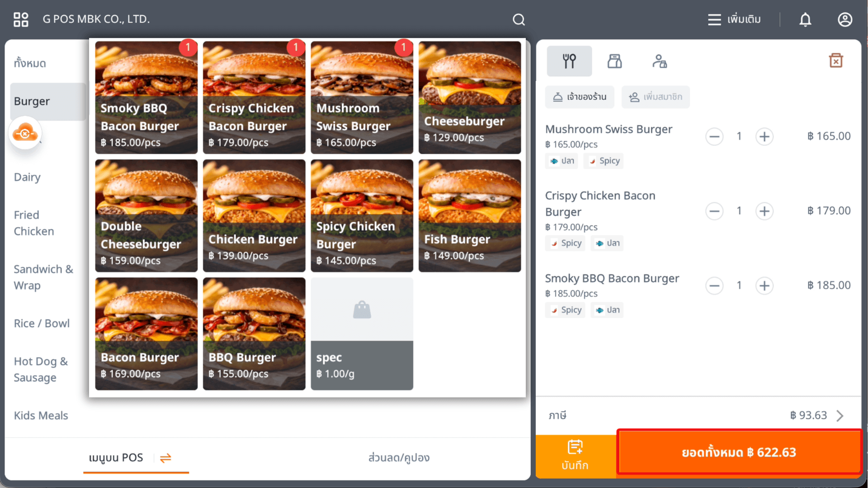Pay via ยอดทั้งหมด ฿ 622.63 button

pos(739,452)
